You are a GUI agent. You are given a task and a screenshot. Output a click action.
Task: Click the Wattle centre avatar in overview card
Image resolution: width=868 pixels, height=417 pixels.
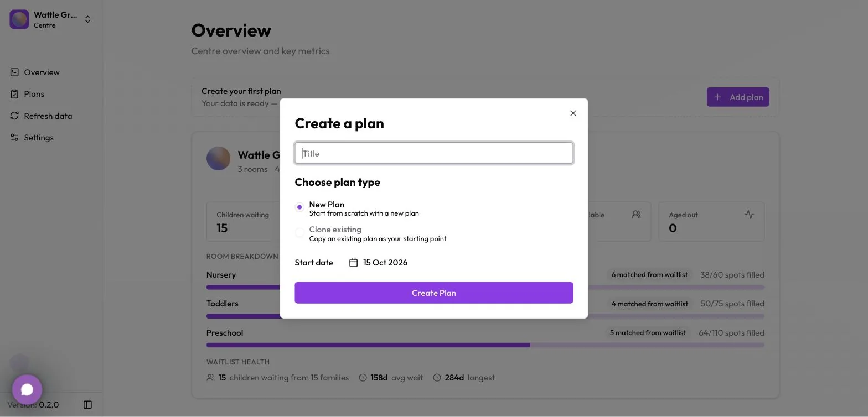(219, 159)
